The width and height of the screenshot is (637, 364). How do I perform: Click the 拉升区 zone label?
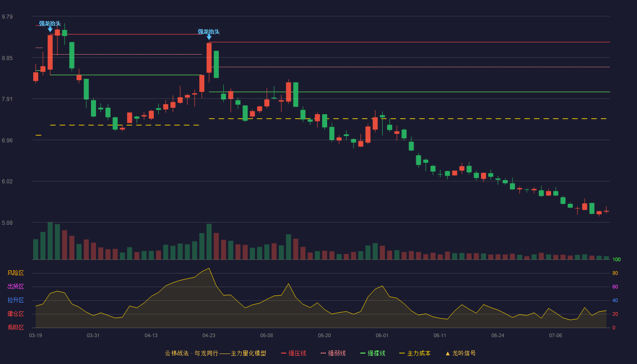pos(16,300)
